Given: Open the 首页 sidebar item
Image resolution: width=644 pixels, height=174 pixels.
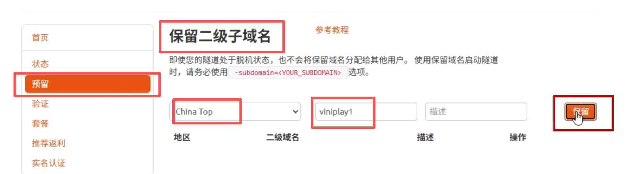Looking at the screenshot, I should pyautogui.click(x=40, y=38).
